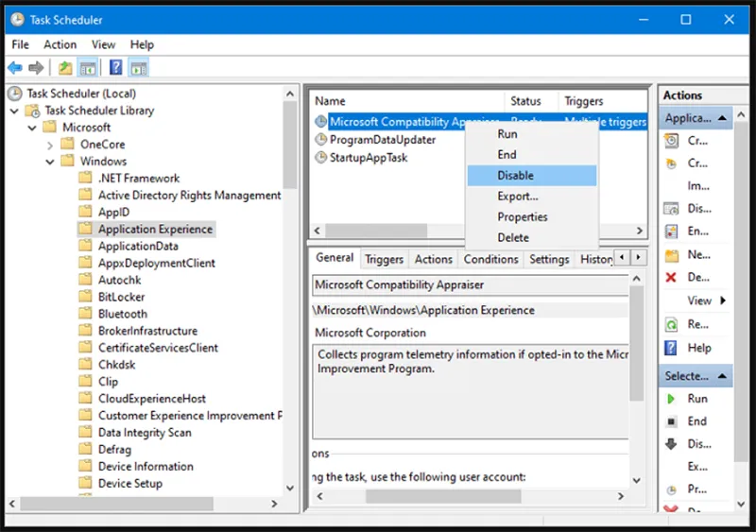Choose Properties in the context menu
Image resolution: width=756 pixels, height=532 pixels.
[x=532, y=217]
